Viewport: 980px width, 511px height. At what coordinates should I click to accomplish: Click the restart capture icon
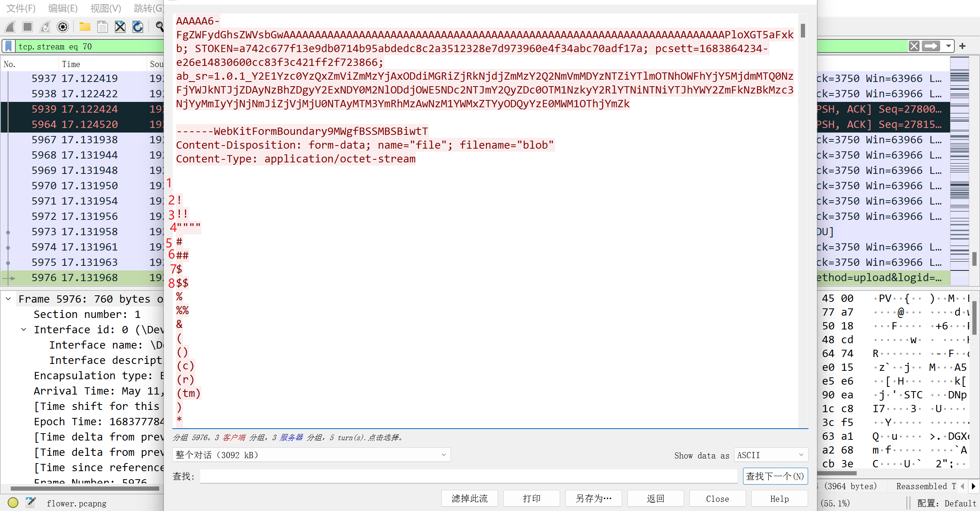[x=45, y=27]
